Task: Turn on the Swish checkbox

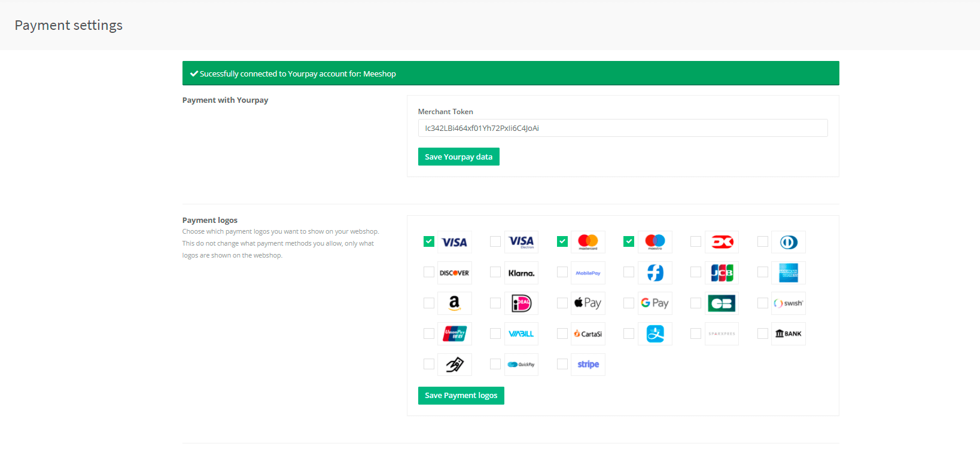Action: coord(763,303)
